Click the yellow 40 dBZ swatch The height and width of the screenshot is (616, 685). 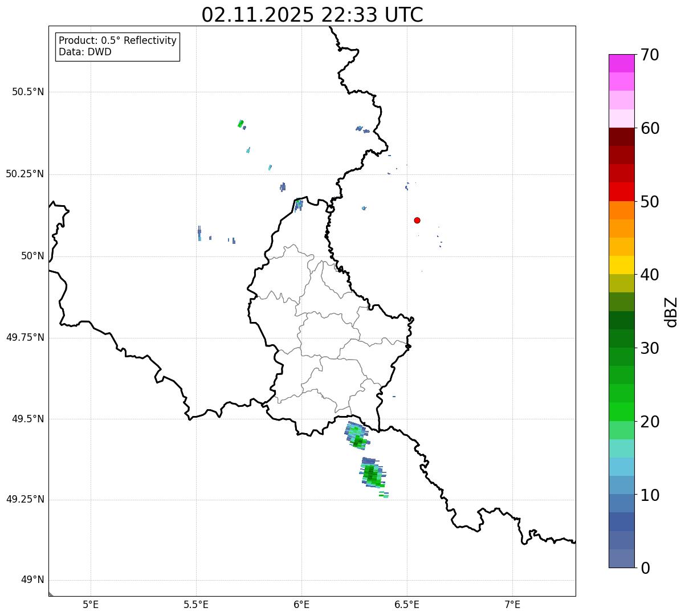pyautogui.click(x=622, y=265)
